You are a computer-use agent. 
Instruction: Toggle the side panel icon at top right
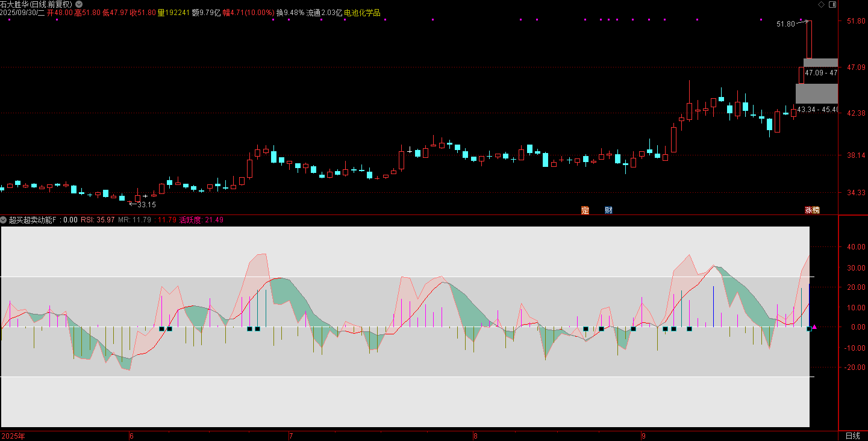832,4
